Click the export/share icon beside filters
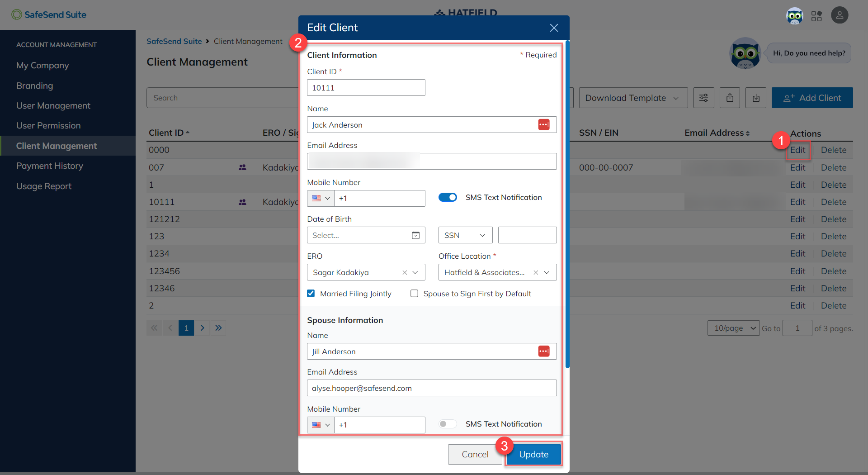Viewport: 868px width, 475px height. tap(730, 97)
